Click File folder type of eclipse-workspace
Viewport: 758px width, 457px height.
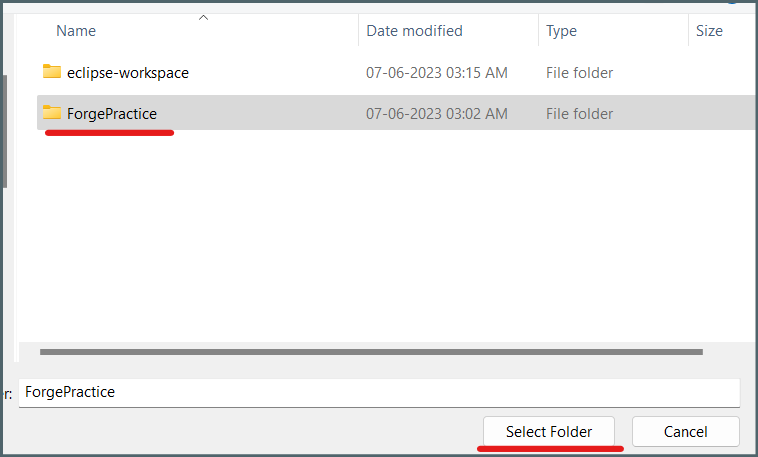pyautogui.click(x=579, y=73)
